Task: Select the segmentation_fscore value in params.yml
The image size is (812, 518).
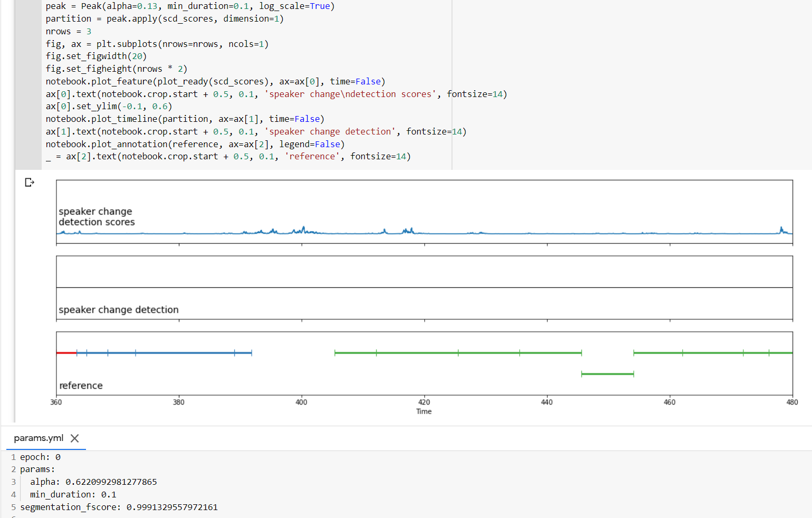Action: click(x=171, y=507)
